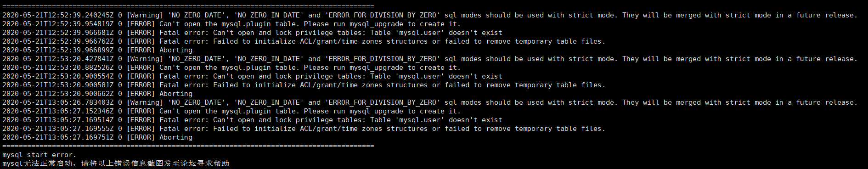The image size is (868, 169).
Task: Click the first 12:52:39 Warning log line
Action: click(430, 15)
